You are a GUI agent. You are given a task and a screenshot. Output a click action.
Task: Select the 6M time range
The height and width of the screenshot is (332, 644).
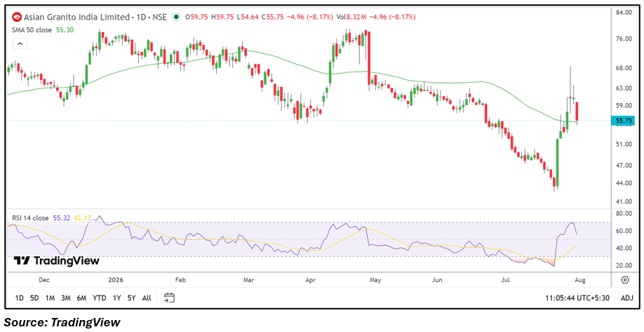[82, 298]
